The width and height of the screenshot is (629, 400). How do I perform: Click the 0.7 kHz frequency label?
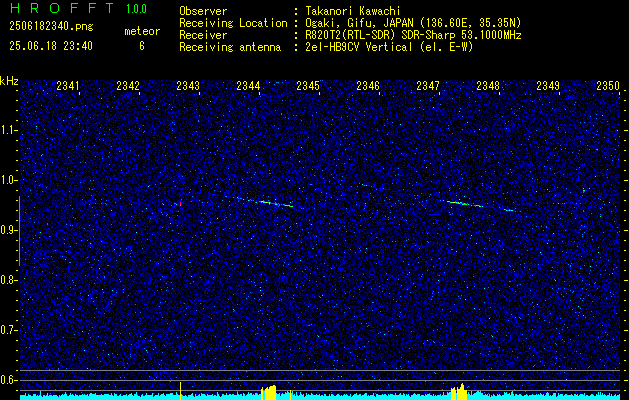coord(8,330)
